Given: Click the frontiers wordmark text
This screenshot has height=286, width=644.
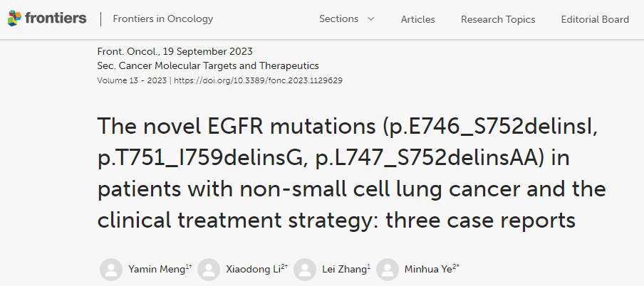Looking at the screenshot, I should click(x=56, y=18).
